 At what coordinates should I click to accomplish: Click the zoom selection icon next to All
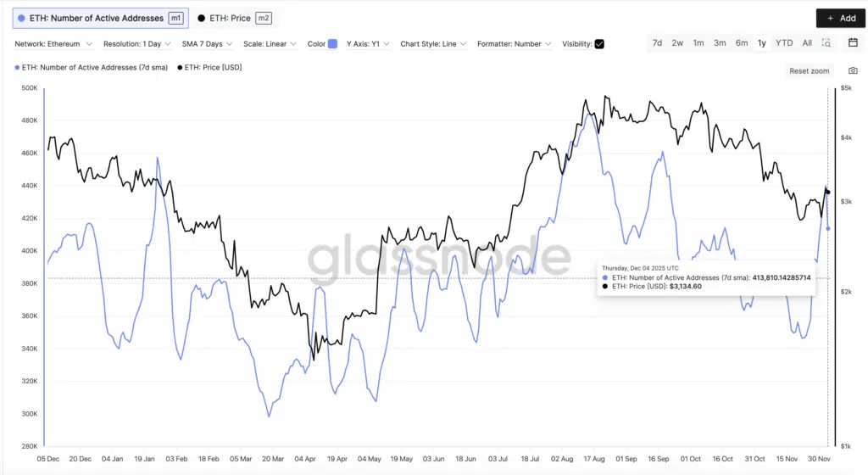(x=826, y=42)
